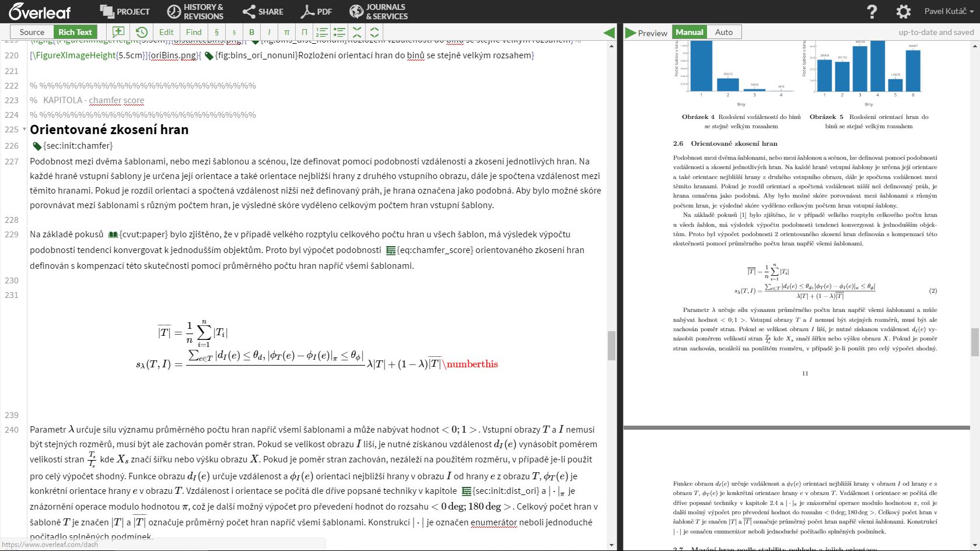
Task: Click the Overleaf logo
Action: (x=40, y=11)
